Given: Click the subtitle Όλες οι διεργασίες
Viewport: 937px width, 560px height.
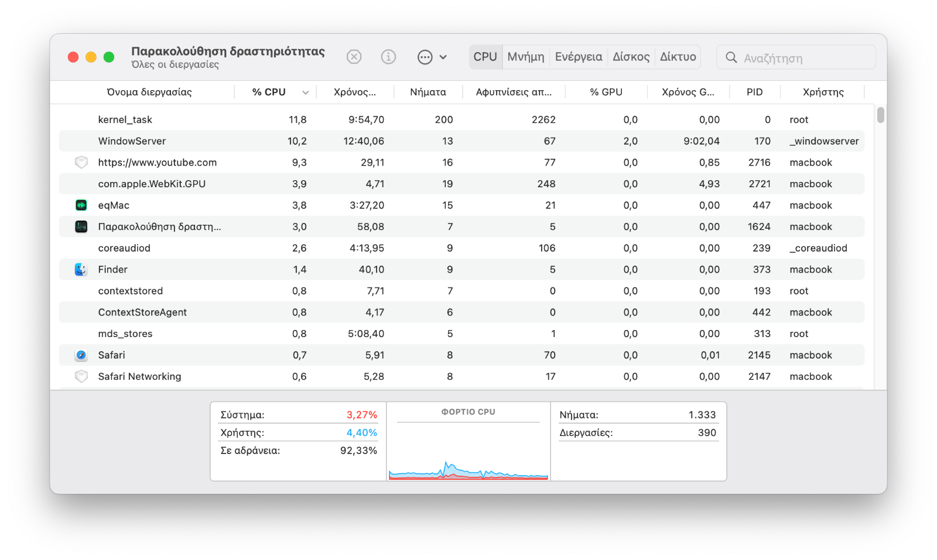Looking at the screenshot, I should tap(175, 64).
